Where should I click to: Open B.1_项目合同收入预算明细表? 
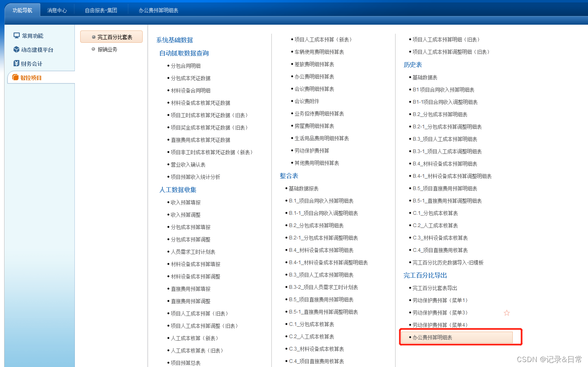pos(321,201)
